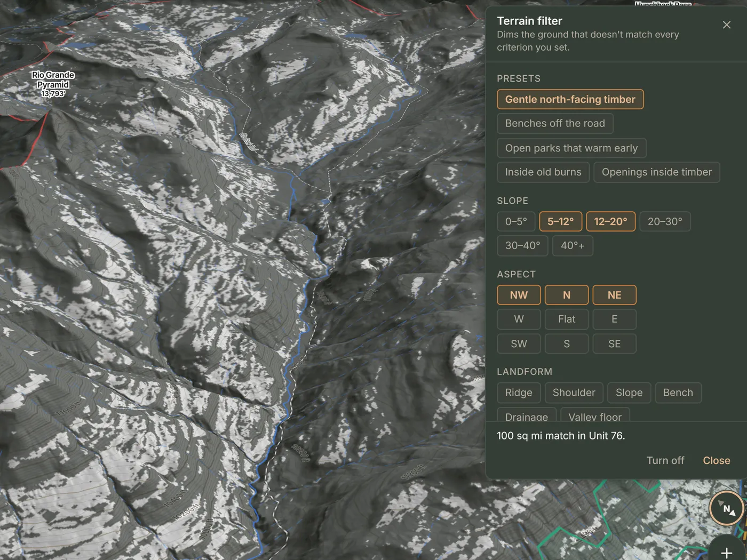The image size is (747, 560).
Task: Apply Openings inside timber preset
Action: tap(657, 172)
